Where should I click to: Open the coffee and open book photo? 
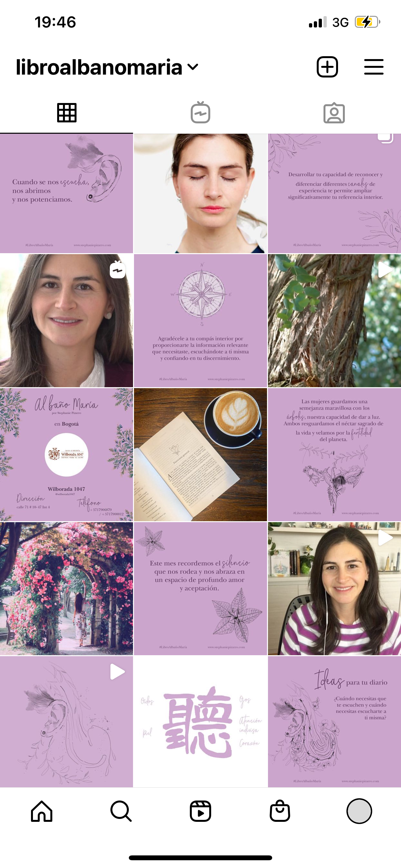200,455
